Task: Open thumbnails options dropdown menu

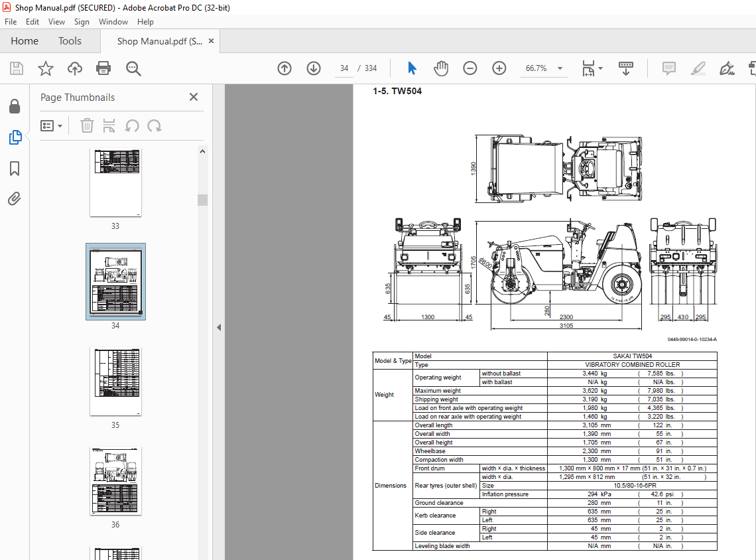Action: (51, 126)
